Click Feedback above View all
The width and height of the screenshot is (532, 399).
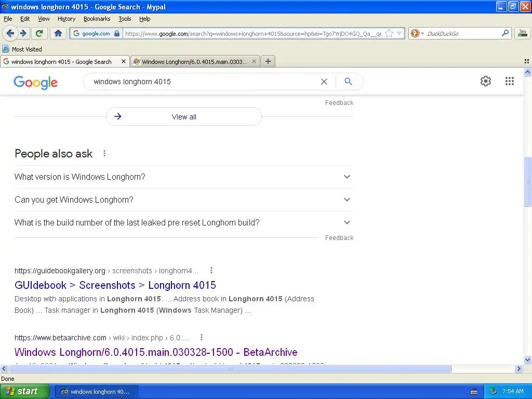[x=339, y=103]
